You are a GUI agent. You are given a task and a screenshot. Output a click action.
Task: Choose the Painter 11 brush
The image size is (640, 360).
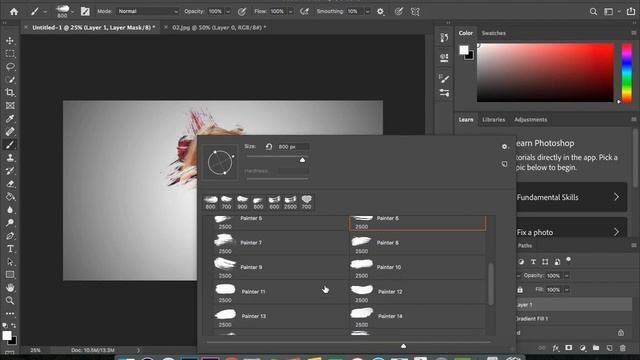click(280, 292)
